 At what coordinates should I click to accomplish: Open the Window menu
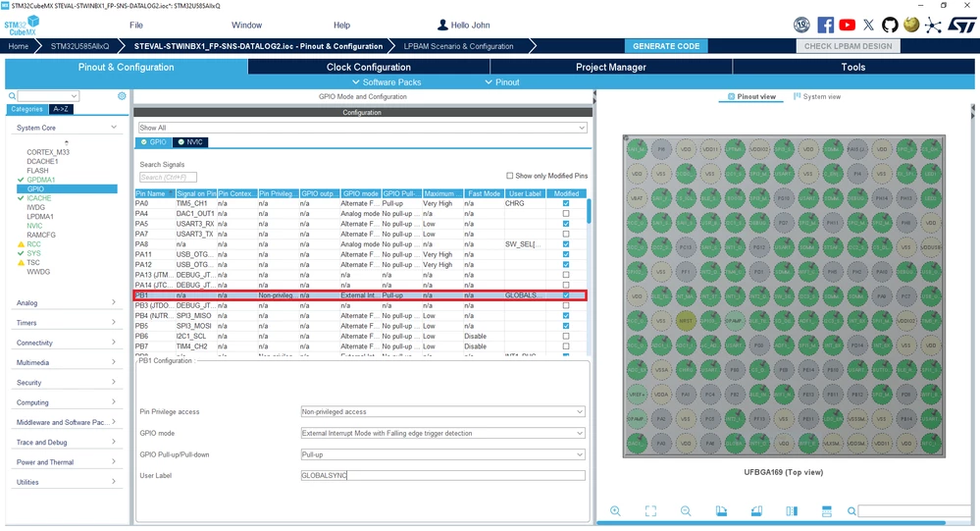[247, 25]
